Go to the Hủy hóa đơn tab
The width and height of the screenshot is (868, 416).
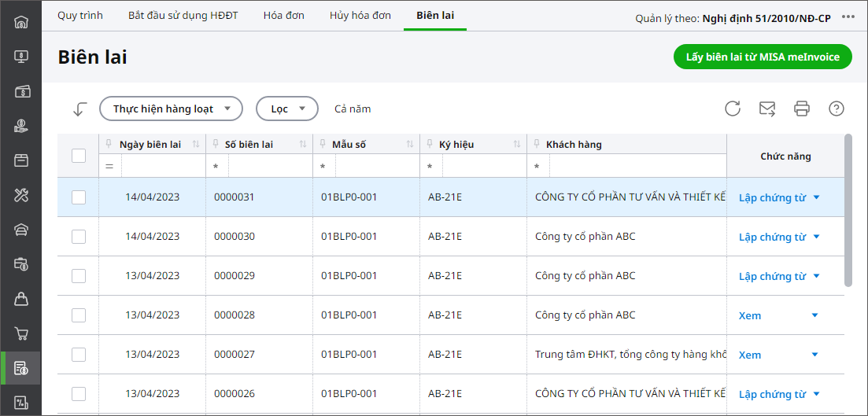(360, 16)
